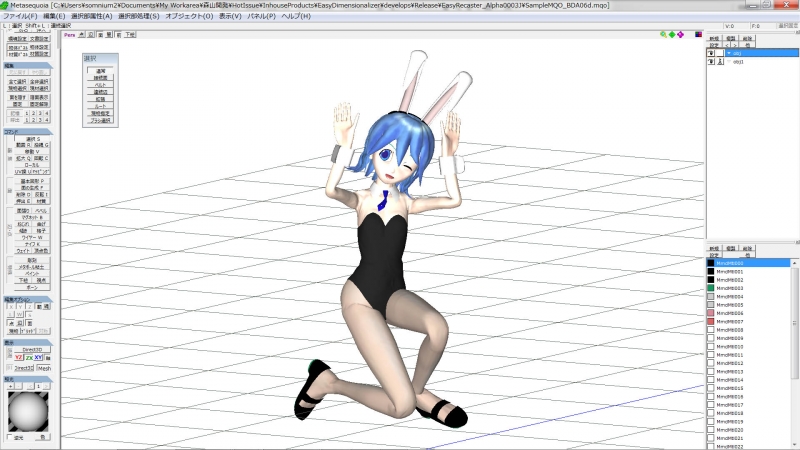800x450 pixels.
Task: Toggle visibility eye of obj1
Action: pos(711,62)
